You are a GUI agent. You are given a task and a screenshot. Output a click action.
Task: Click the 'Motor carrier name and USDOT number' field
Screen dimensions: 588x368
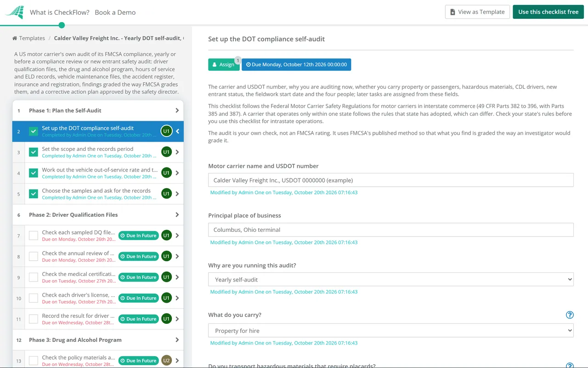[x=390, y=180]
